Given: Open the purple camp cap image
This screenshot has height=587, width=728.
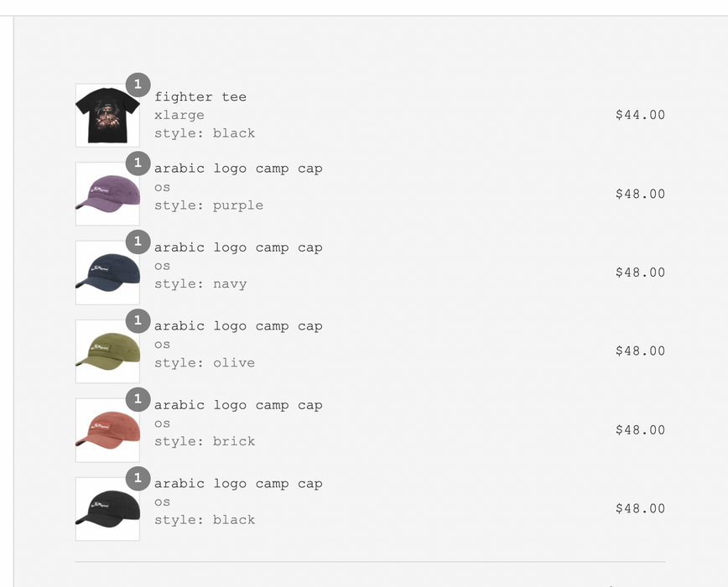Looking at the screenshot, I should pyautogui.click(x=107, y=194).
